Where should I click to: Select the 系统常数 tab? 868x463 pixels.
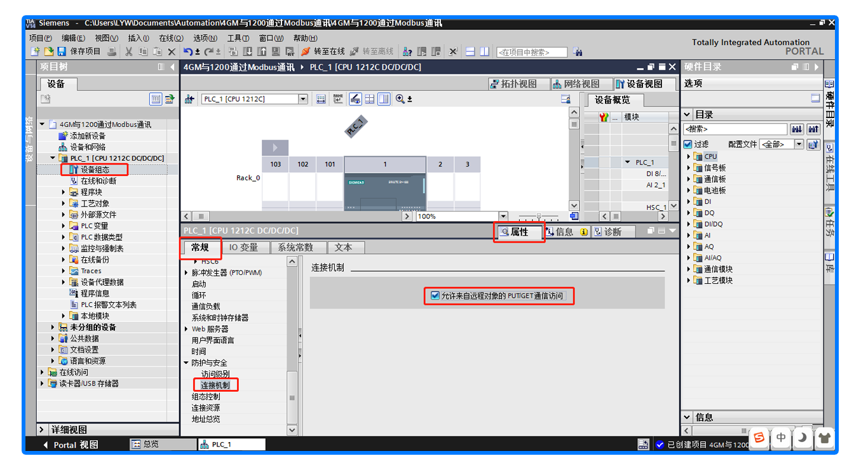[295, 247]
